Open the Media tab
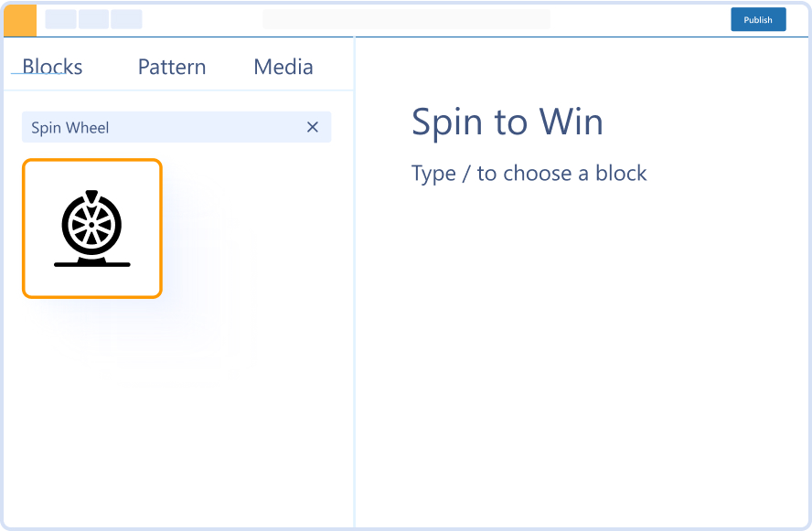 coord(283,66)
